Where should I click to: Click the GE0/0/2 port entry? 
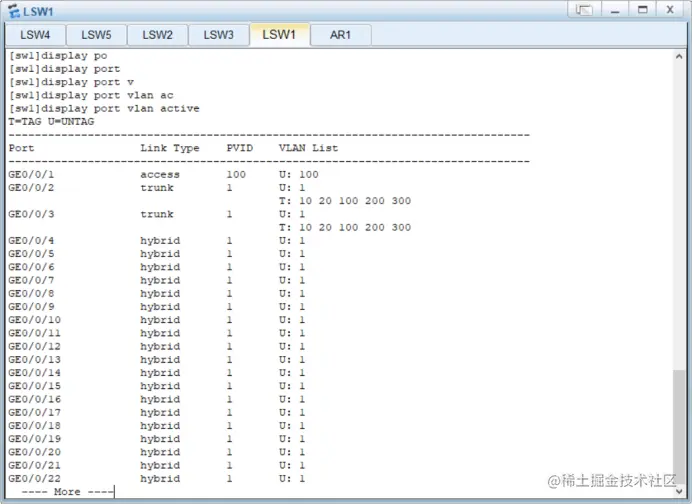(x=31, y=188)
